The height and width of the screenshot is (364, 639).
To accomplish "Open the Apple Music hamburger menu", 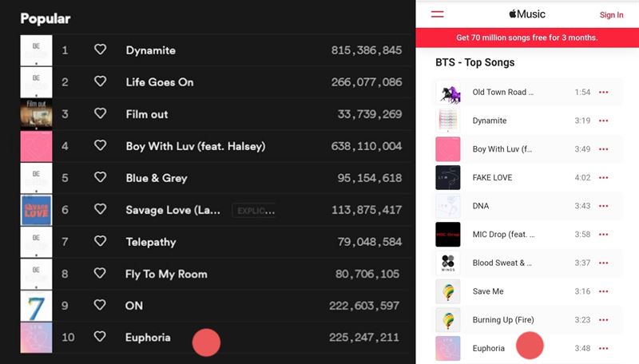I will pos(437,14).
